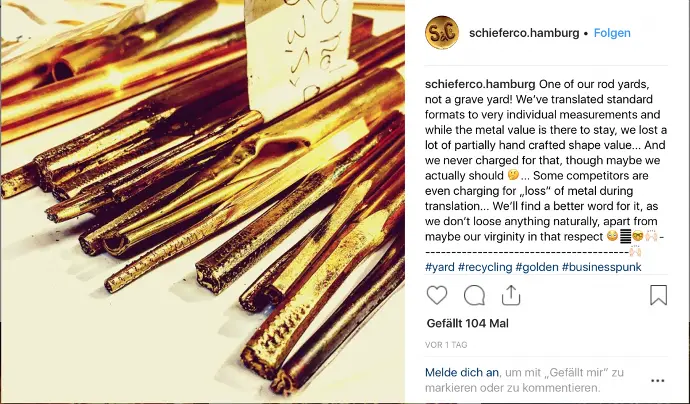The image size is (690, 404).
Task: Follow the account via Folgen
Action: point(612,33)
